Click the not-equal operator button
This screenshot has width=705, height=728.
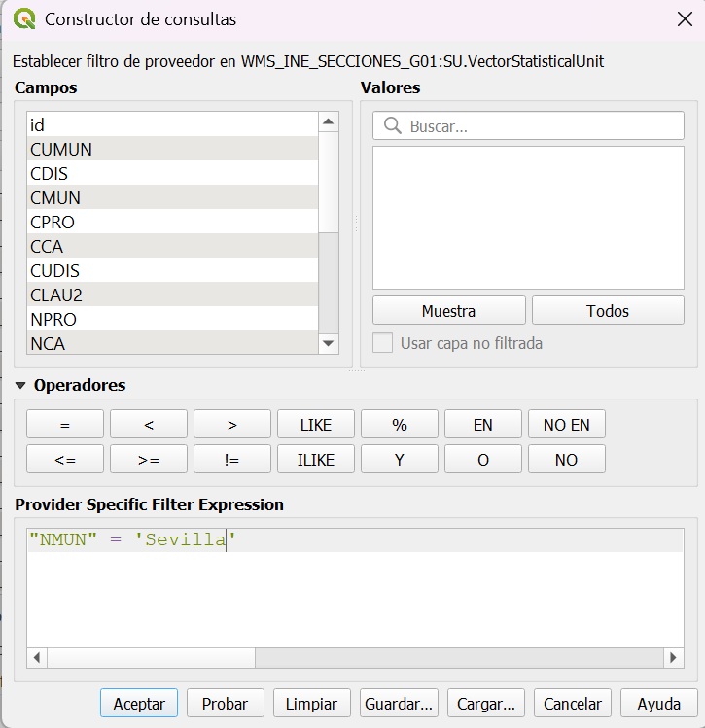pyautogui.click(x=231, y=460)
